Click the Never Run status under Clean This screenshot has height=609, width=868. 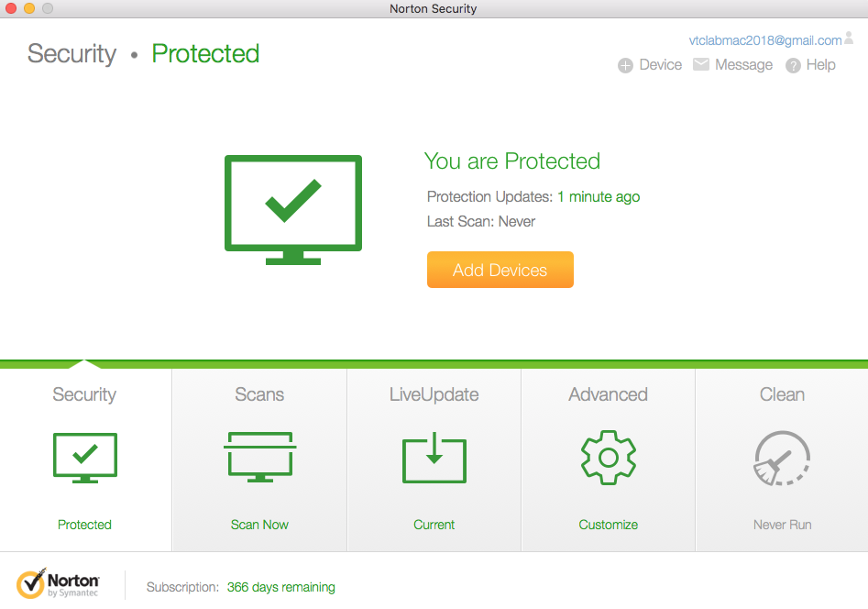pyautogui.click(x=782, y=525)
